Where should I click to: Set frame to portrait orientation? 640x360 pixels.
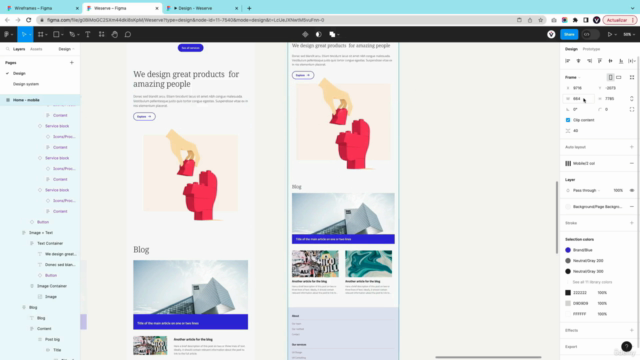coord(610,77)
